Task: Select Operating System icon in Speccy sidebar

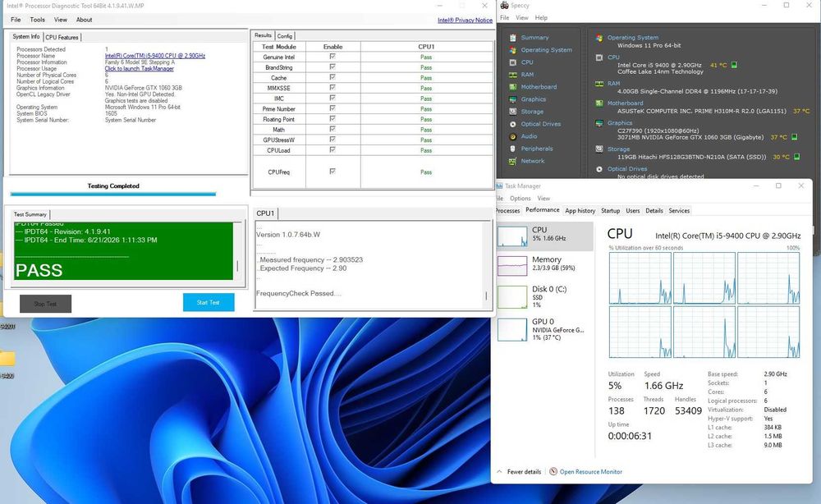Action: point(513,50)
